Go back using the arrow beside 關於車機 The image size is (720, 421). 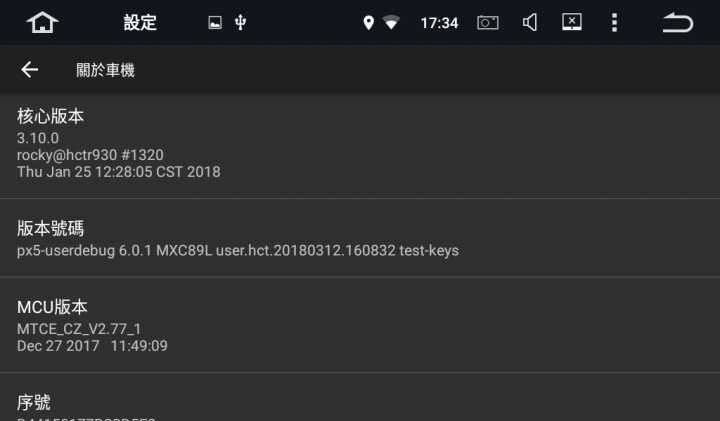coord(30,70)
